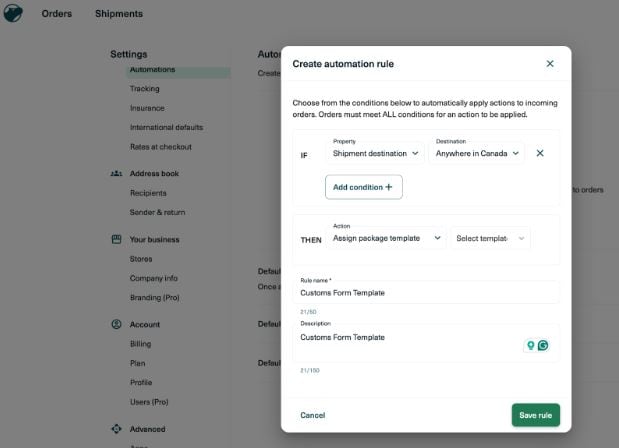This screenshot has height=448, width=619.
Task: Click the Advanced section icon
Action: [x=116, y=429]
